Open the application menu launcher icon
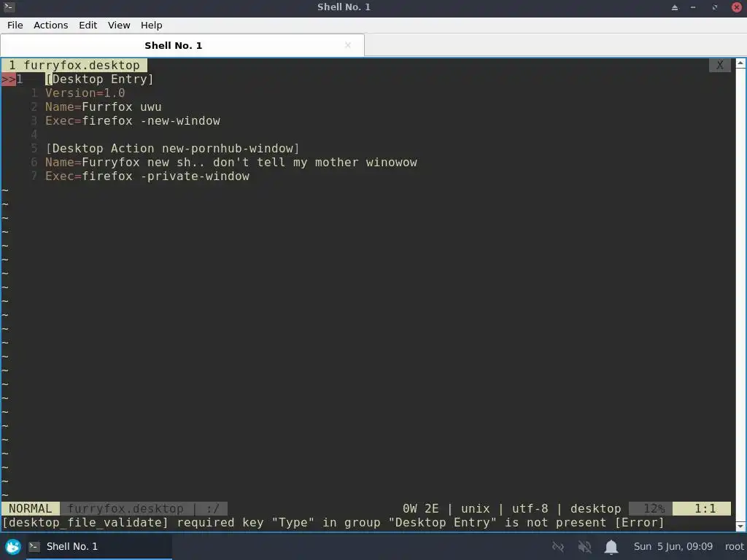 [13, 546]
